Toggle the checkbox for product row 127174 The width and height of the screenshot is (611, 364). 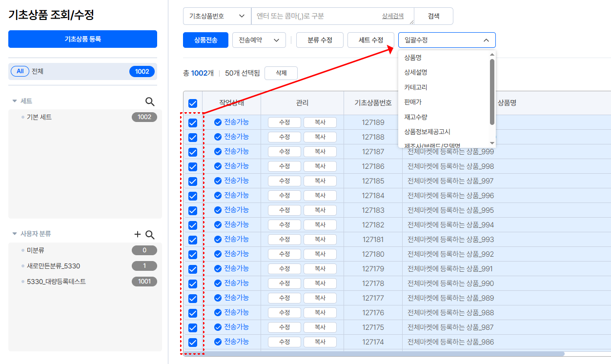point(193,342)
